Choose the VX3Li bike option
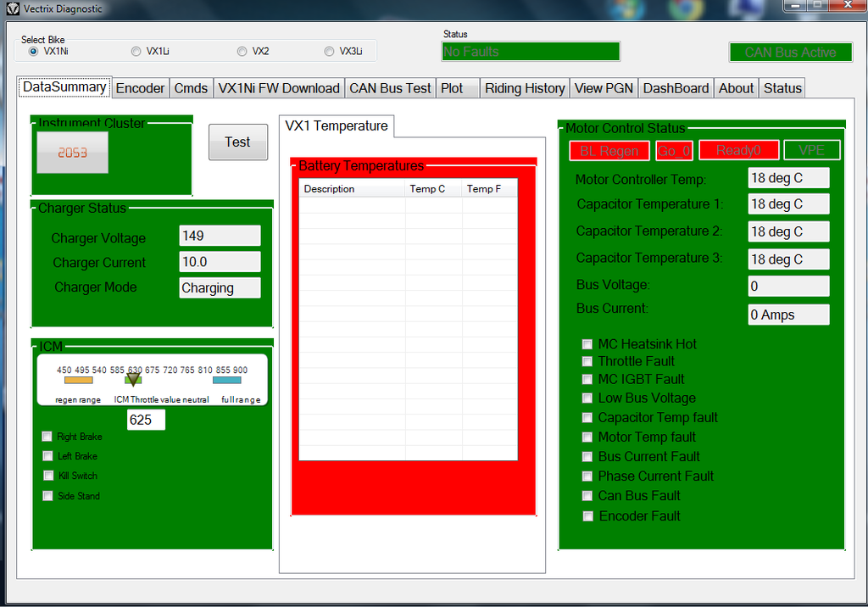Screen dimensions: 868x607 [x=330, y=52]
